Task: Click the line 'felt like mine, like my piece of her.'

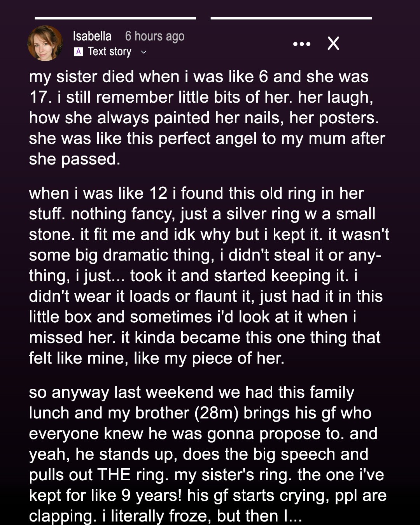Action: tap(156, 358)
